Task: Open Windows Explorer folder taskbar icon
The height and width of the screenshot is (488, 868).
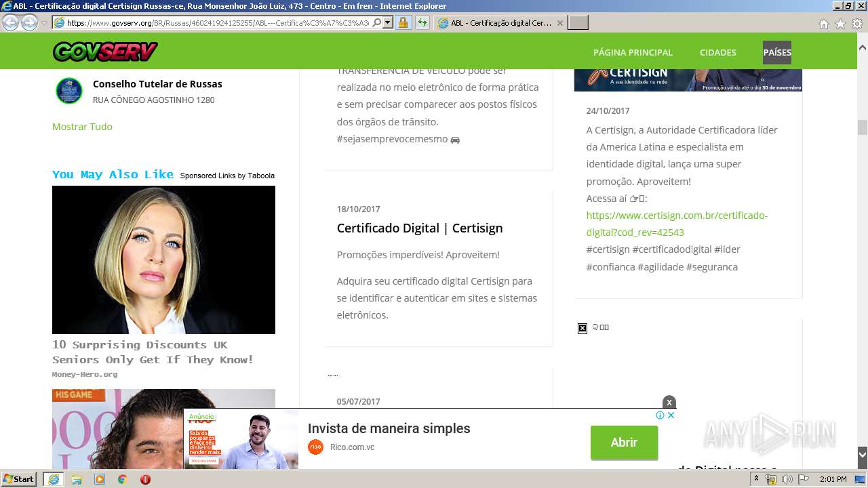Action: click(x=77, y=479)
